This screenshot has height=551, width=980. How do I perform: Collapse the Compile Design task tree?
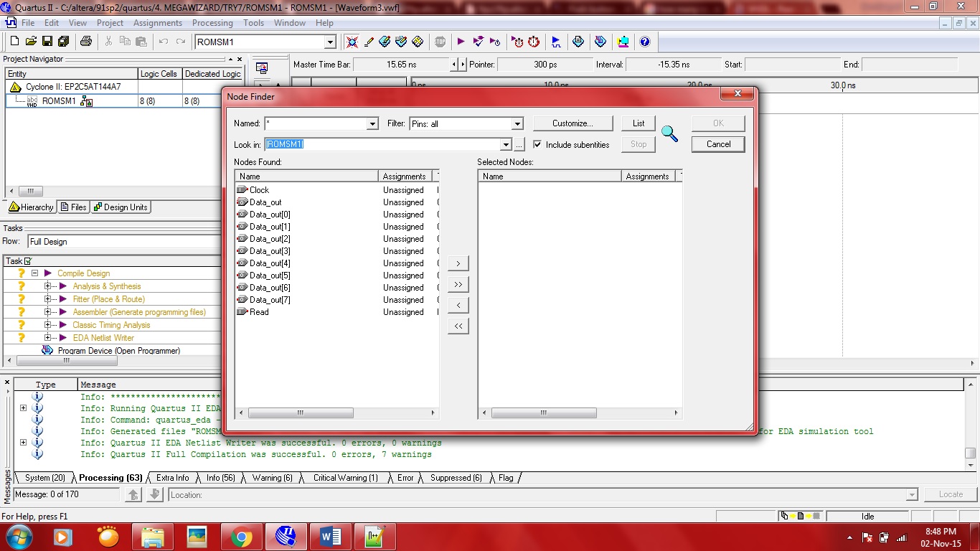click(x=34, y=273)
